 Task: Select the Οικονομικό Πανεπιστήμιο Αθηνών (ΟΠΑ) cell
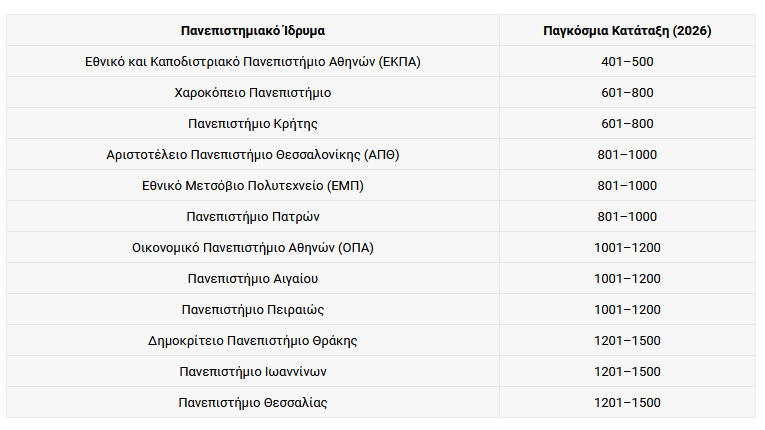(253, 247)
